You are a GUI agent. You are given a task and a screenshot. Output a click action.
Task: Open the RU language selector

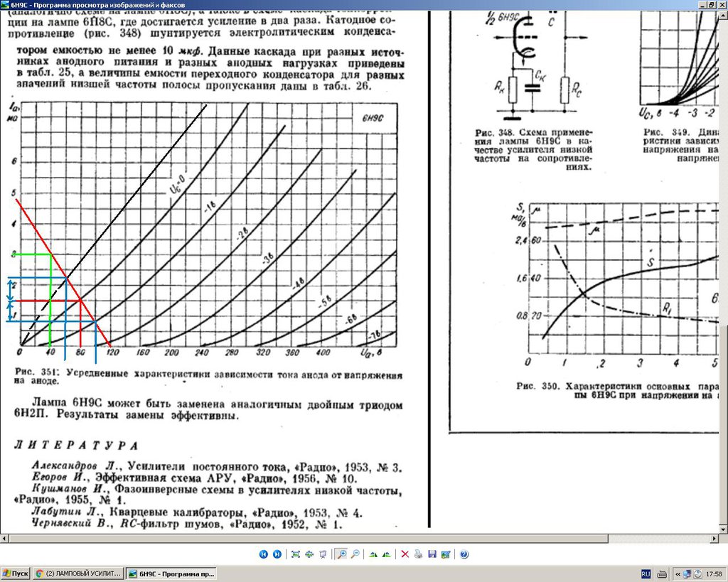coord(646,574)
